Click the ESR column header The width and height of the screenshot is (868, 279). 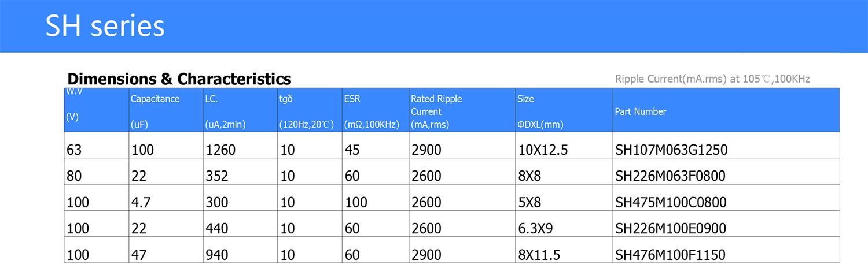(352, 99)
